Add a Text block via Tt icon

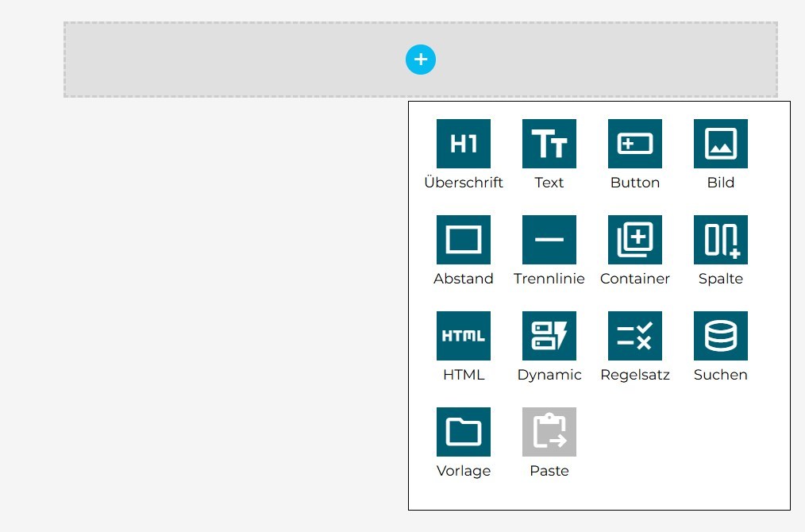(549, 144)
